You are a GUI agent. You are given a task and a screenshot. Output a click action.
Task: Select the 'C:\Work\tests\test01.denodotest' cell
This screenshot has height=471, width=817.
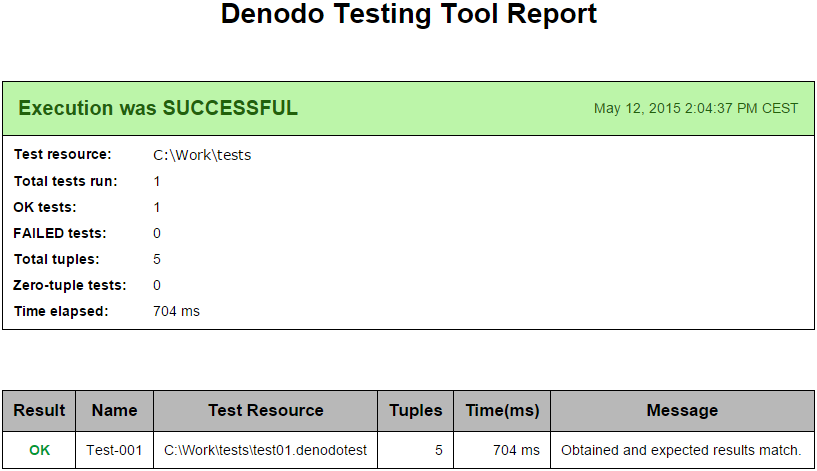click(x=266, y=450)
